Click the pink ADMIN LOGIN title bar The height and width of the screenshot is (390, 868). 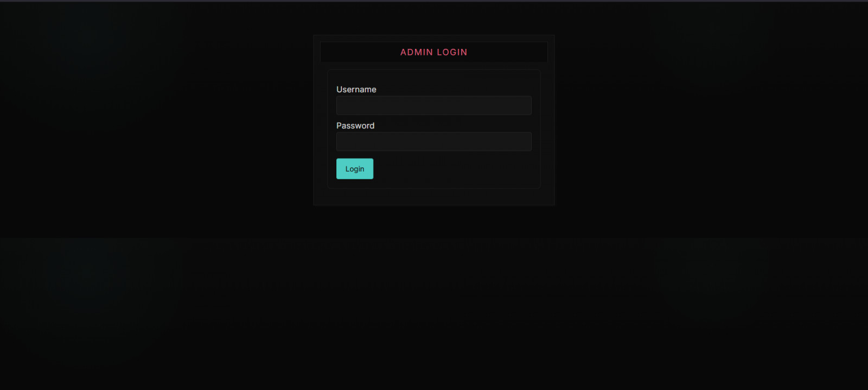(433, 52)
